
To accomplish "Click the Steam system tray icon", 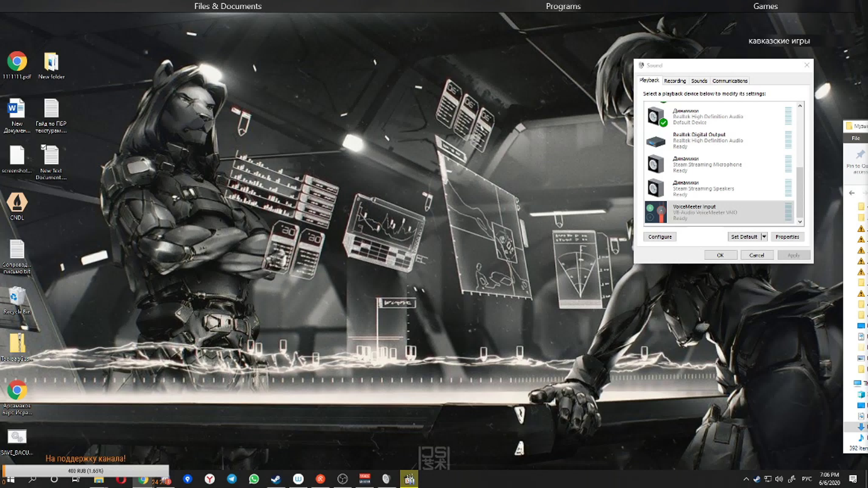I will pos(757,479).
